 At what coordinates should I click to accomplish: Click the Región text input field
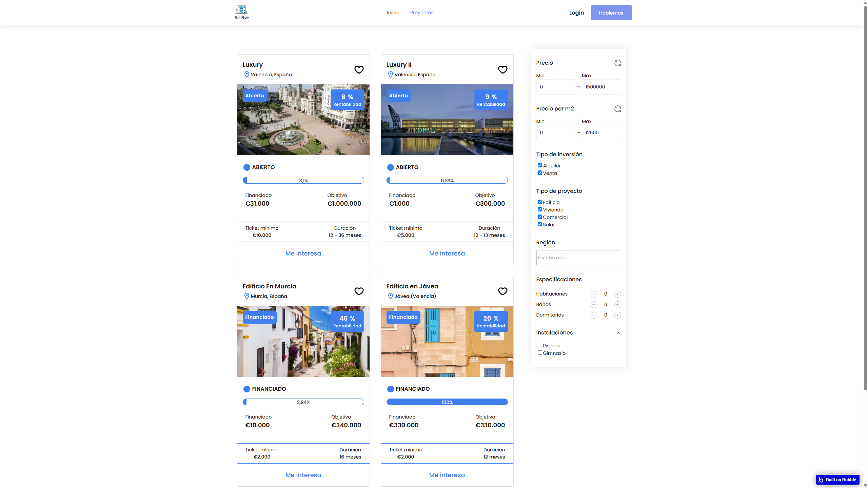[x=578, y=258]
